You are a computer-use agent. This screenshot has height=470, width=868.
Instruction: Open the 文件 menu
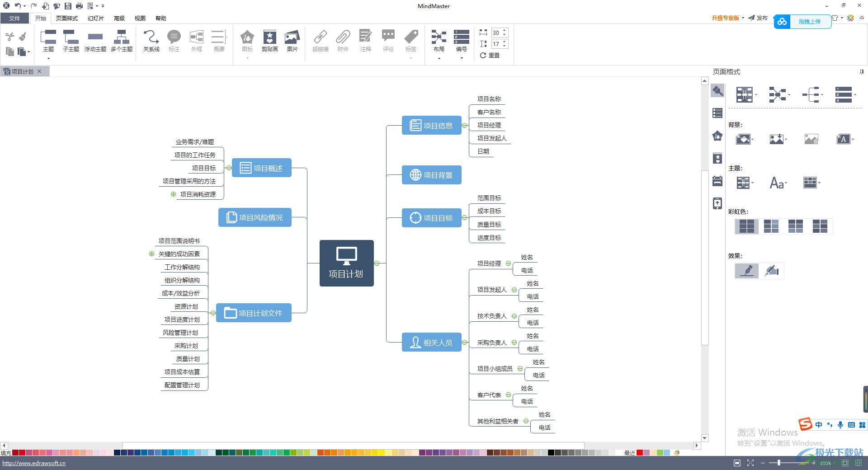(14, 18)
